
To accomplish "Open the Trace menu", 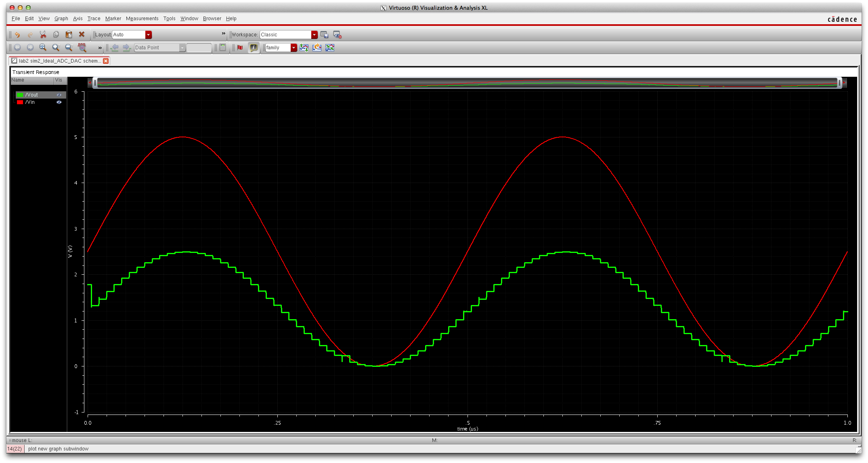I will (x=94, y=19).
